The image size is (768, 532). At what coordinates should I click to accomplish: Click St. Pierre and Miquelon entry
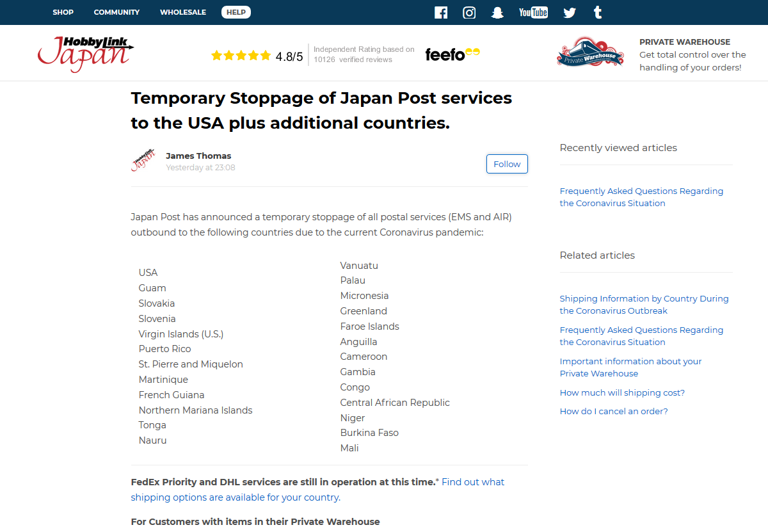191,364
